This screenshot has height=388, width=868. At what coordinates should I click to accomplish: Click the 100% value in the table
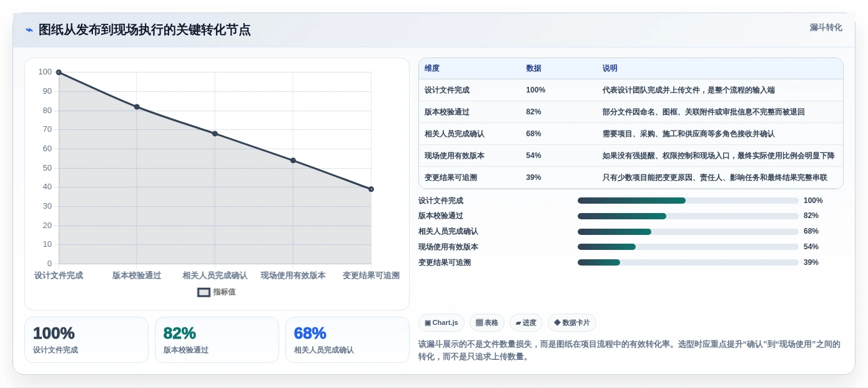(536, 90)
